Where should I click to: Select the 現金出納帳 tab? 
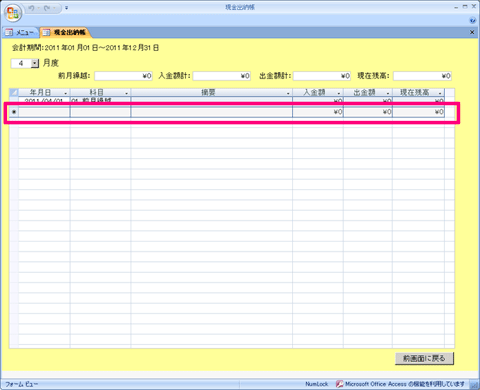pos(65,32)
